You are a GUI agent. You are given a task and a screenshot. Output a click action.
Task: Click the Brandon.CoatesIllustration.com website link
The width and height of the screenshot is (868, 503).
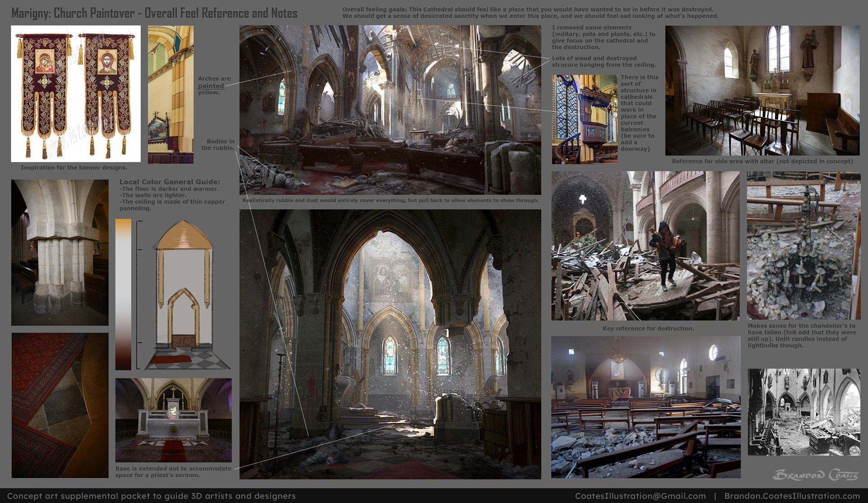[x=792, y=496]
